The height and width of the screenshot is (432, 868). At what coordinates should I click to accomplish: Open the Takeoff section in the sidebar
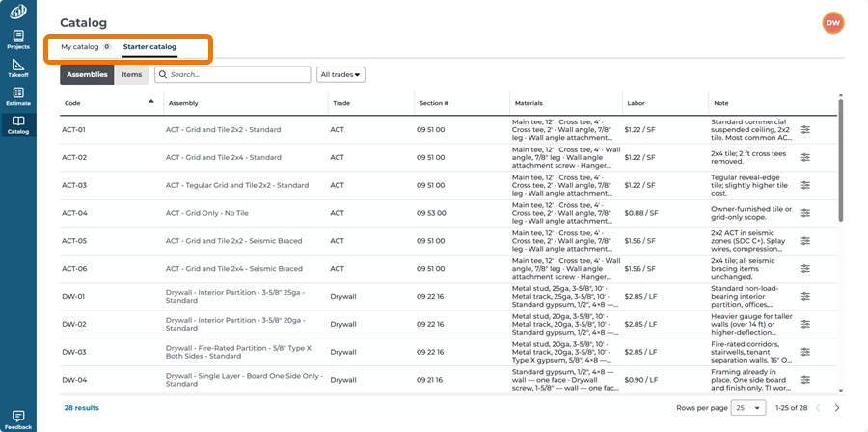(x=18, y=68)
